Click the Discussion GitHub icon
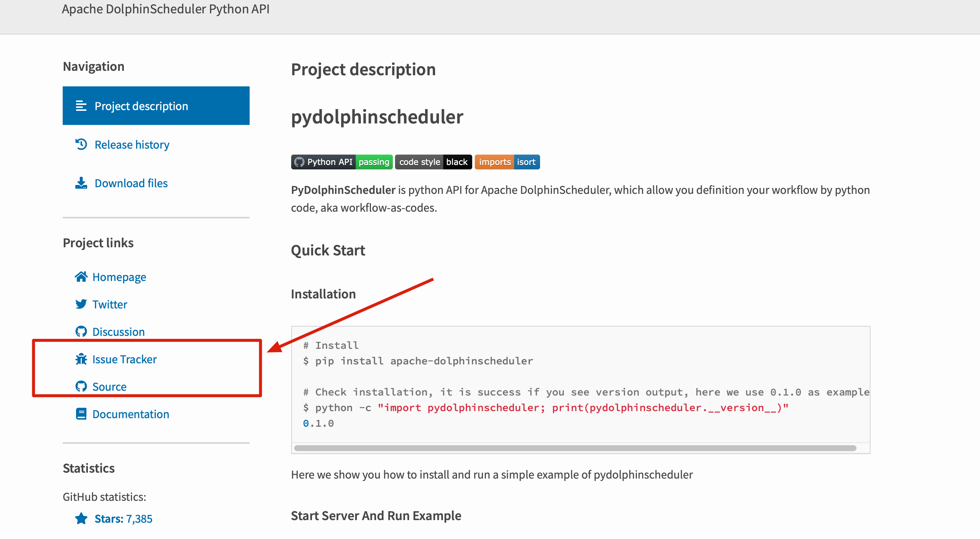 pos(81,331)
